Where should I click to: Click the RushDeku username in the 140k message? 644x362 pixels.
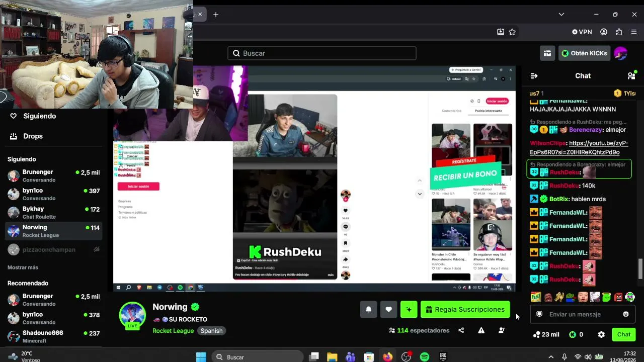tap(564, 186)
